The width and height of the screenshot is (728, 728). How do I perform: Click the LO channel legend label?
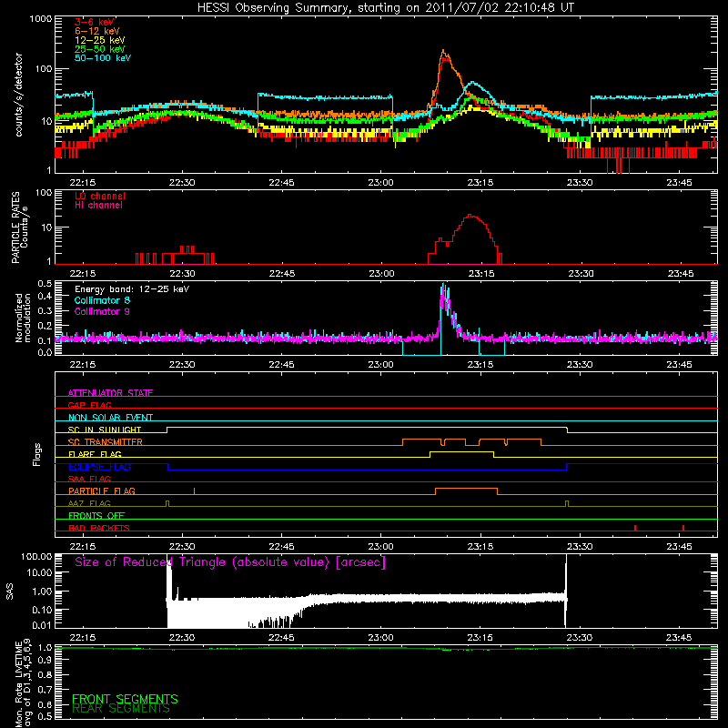(100, 196)
